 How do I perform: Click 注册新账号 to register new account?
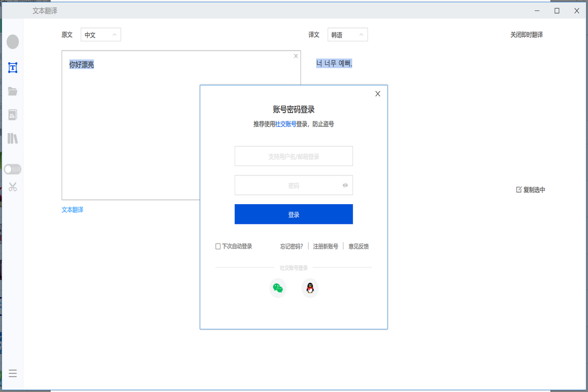pos(325,246)
